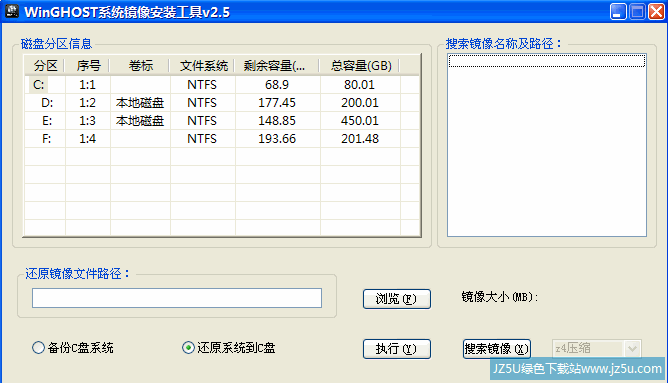The image size is (668, 383).
Task: Click the 200.01 total capacity value
Action: 360,103
